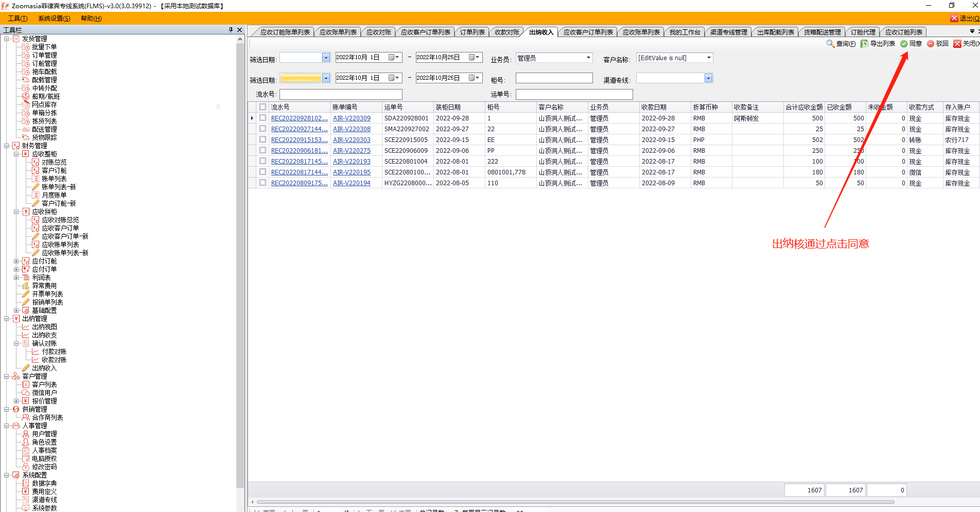980x512 pixels.
Task: Click into the 运单号 input field
Action: (574, 94)
